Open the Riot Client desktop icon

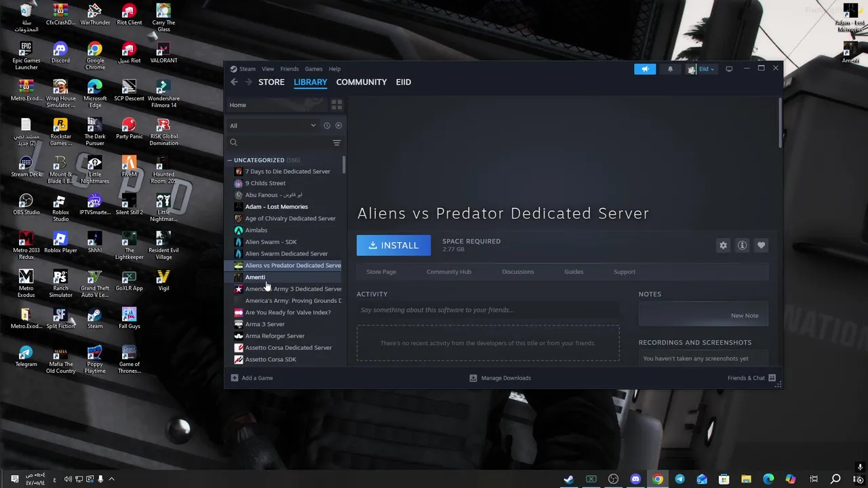click(x=129, y=15)
